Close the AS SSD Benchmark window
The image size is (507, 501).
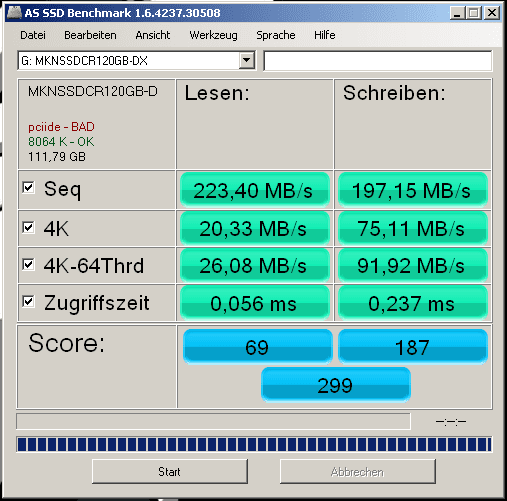coord(492,13)
